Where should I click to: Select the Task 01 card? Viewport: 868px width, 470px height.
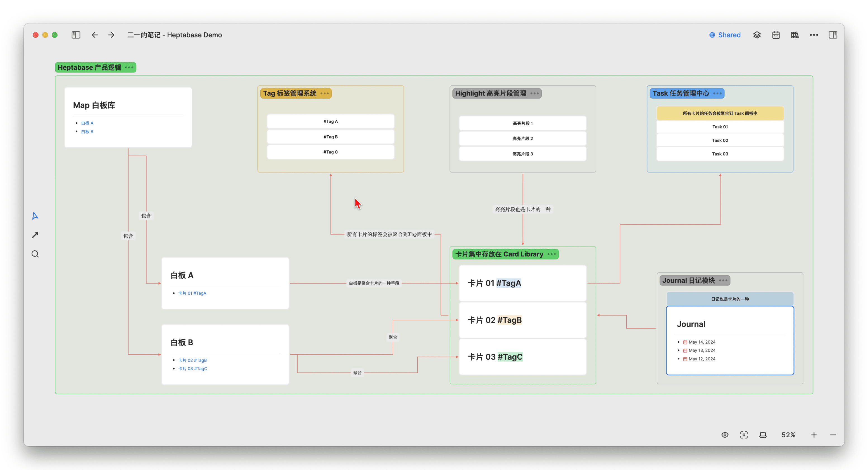(x=720, y=127)
